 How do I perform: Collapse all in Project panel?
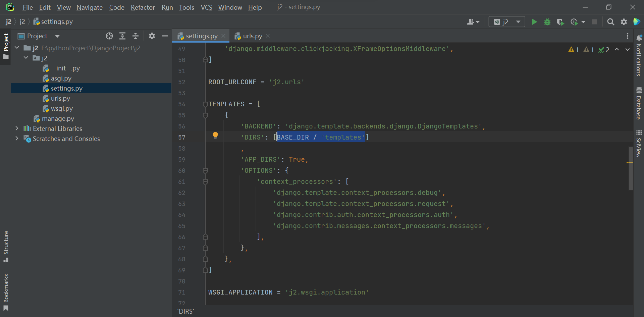pyautogui.click(x=136, y=36)
